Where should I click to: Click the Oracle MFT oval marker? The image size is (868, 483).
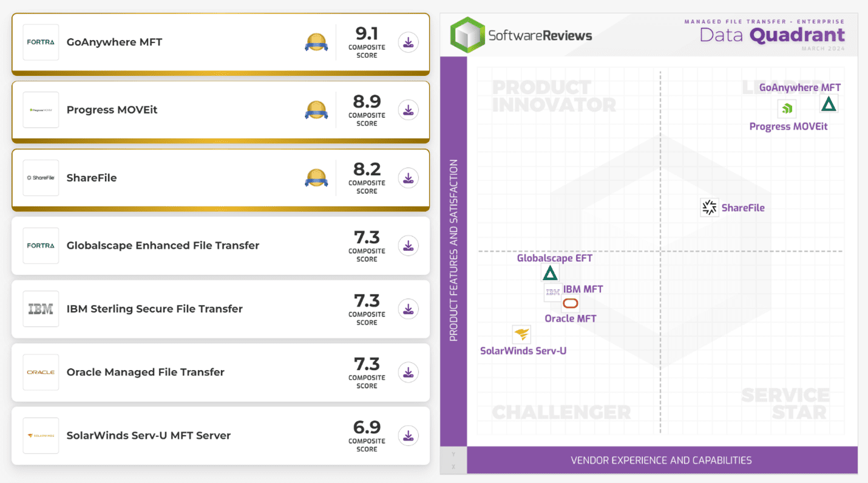point(571,303)
